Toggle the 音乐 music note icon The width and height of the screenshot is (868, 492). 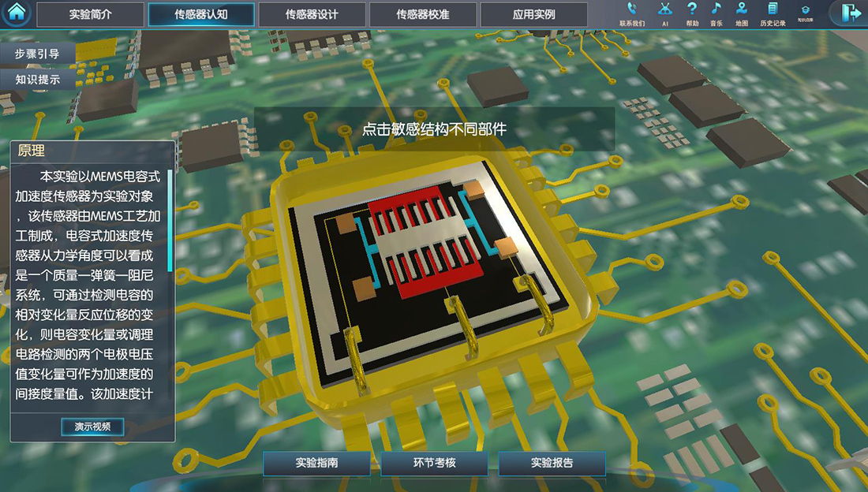pos(716,13)
